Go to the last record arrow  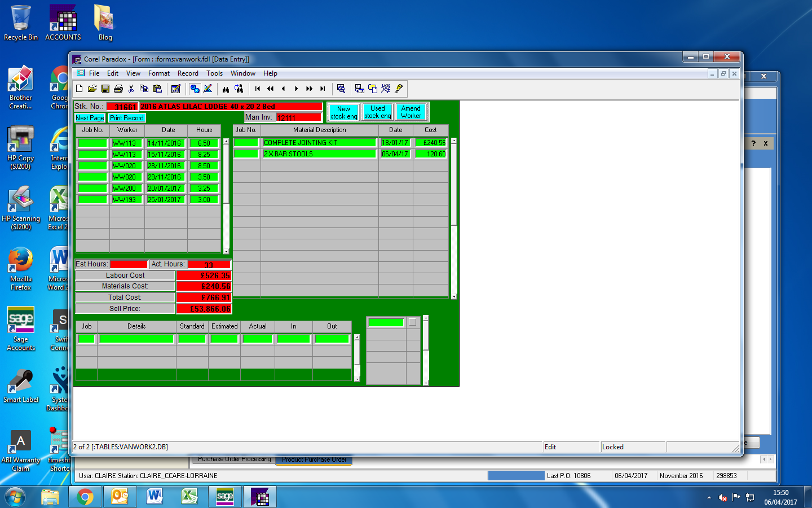323,89
